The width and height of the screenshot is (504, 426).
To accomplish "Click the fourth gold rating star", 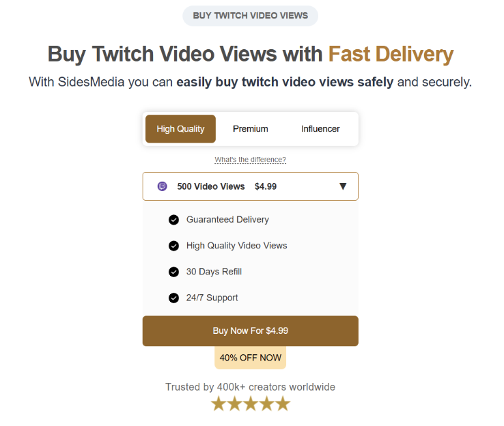I will pyautogui.click(x=267, y=404).
